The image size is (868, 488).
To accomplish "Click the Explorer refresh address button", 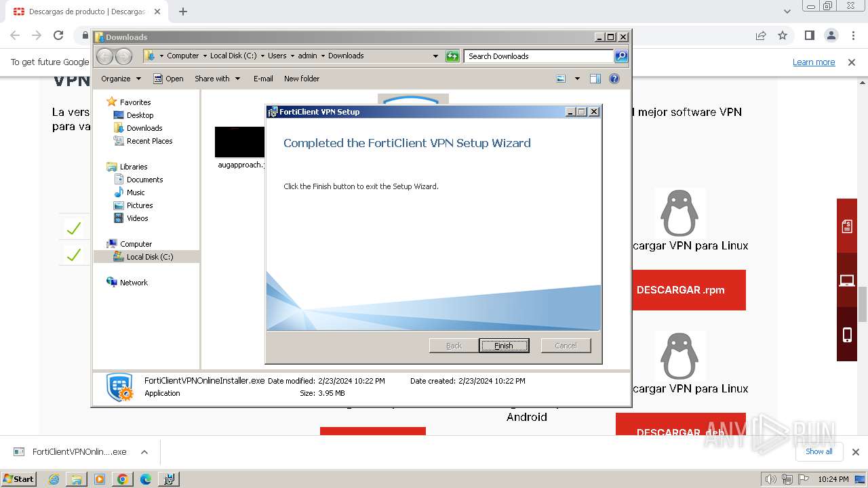I will pyautogui.click(x=452, y=56).
